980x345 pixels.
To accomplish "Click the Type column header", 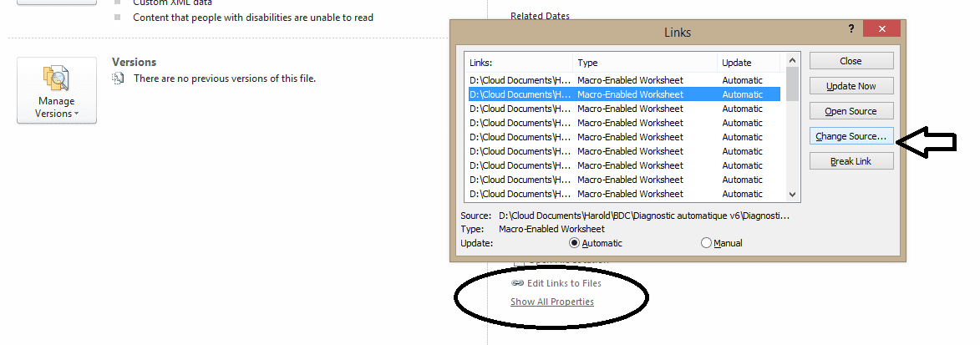I will tap(644, 63).
